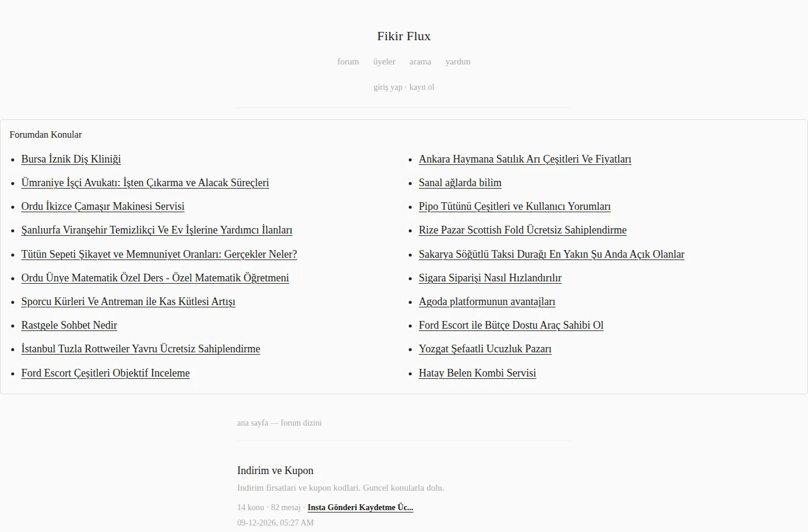The height and width of the screenshot is (532, 808).
Task: Open arama in the navigation
Action: (x=420, y=61)
